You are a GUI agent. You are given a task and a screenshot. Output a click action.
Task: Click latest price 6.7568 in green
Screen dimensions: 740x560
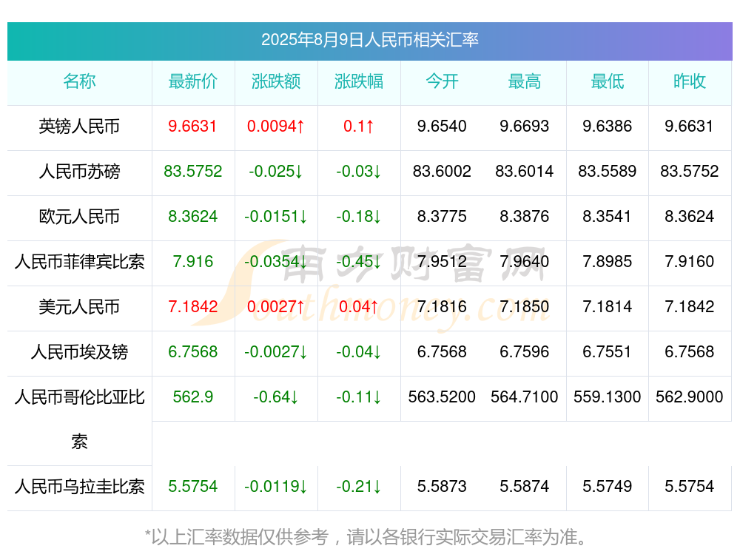point(193,352)
